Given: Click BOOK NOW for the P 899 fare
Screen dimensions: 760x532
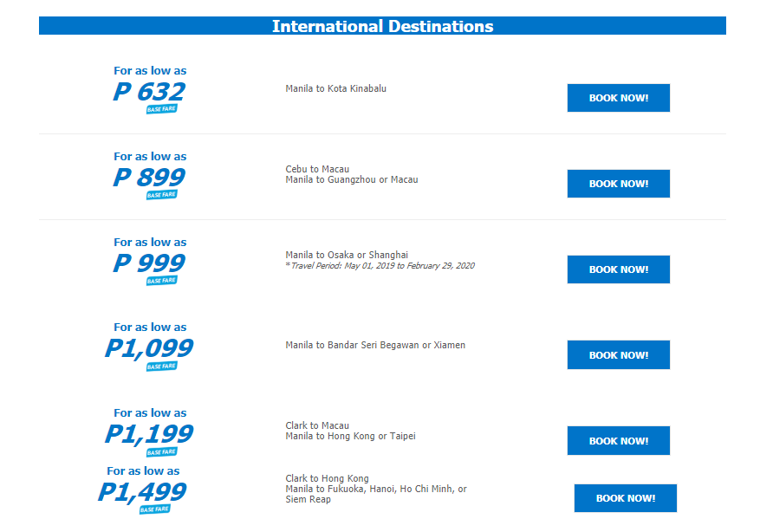Looking at the screenshot, I should (619, 184).
